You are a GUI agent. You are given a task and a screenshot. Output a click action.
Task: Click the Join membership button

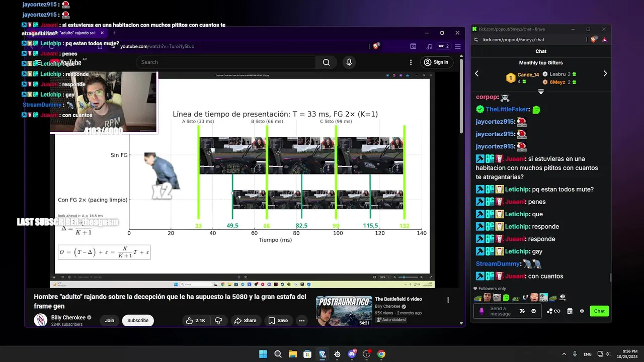point(109,320)
